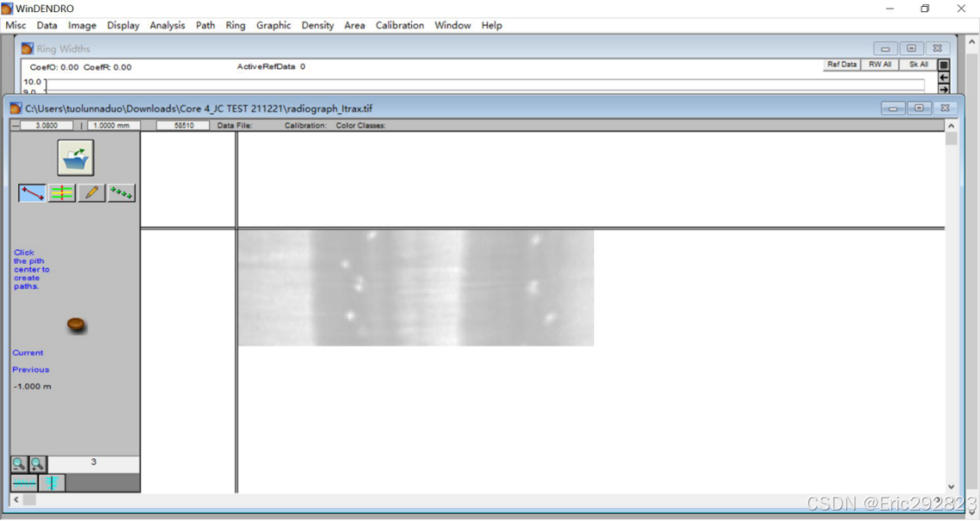Open the Calibration menu
The width and height of the screenshot is (980, 521).
tap(400, 25)
